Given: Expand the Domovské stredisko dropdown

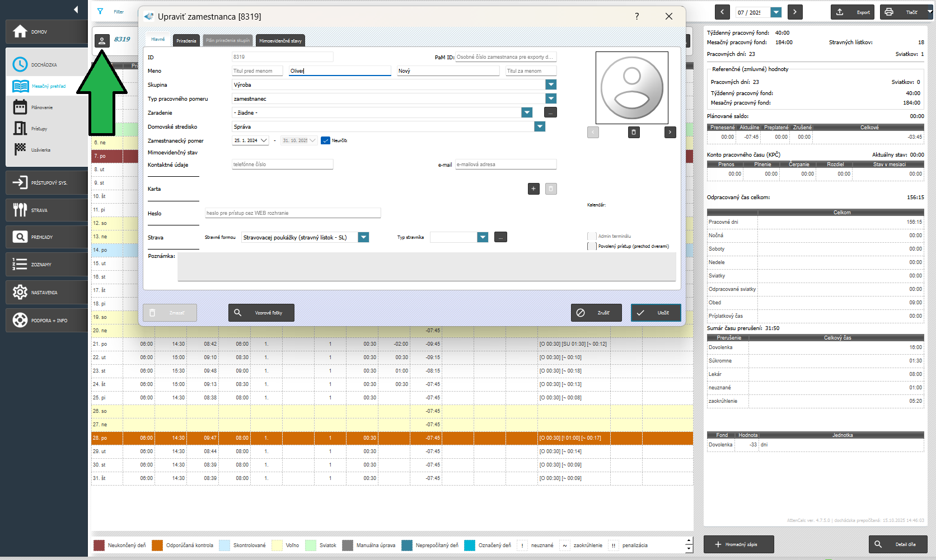Looking at the screenshot, I should pyautogui.click(x=540, y=126).
